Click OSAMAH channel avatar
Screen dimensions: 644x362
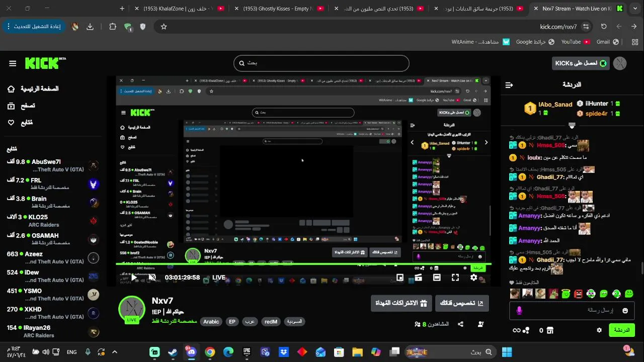click(x=94, y=239)
